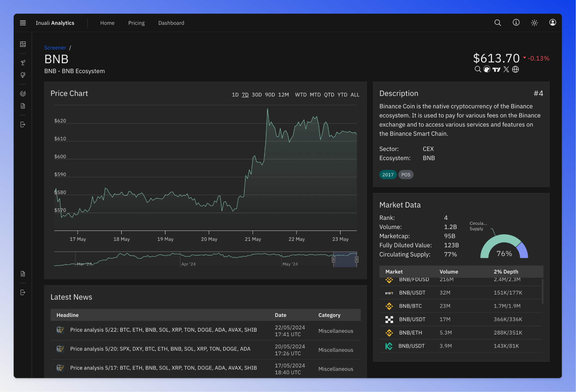The width and height of the screenshot is (576, 392).
Task: Open the website globe icon under the price
Action: [516, 69]
